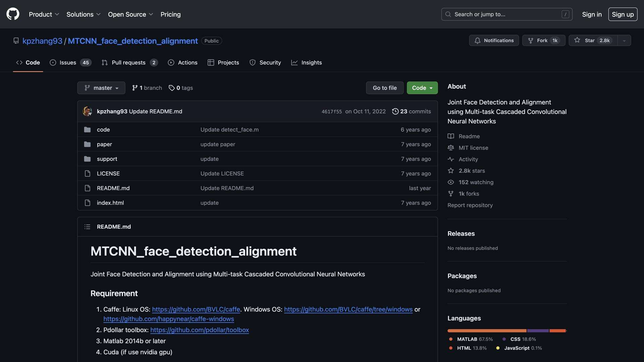
Task: Click the GitHub logo icon
Action: pyautogui.click(x=13, y=14)
